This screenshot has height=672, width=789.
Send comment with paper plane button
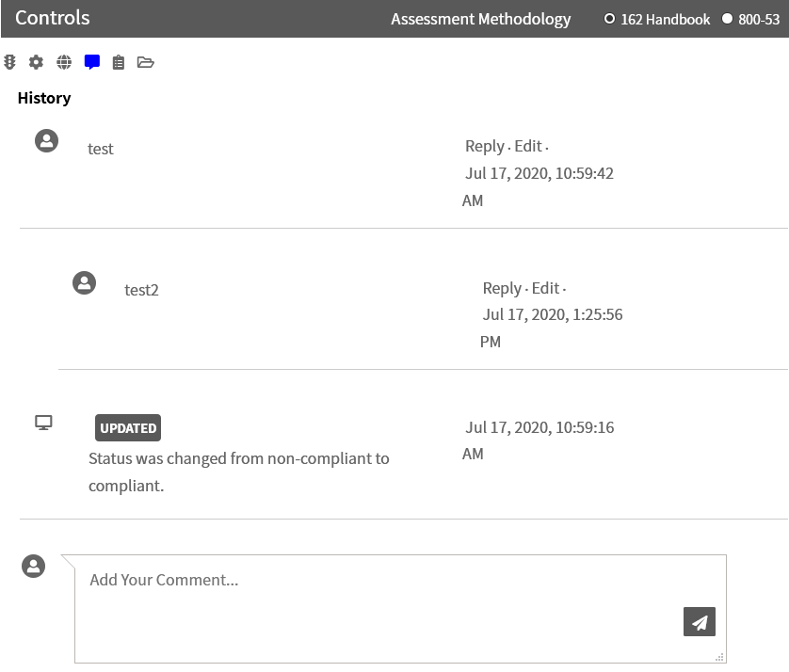point(699,622)
